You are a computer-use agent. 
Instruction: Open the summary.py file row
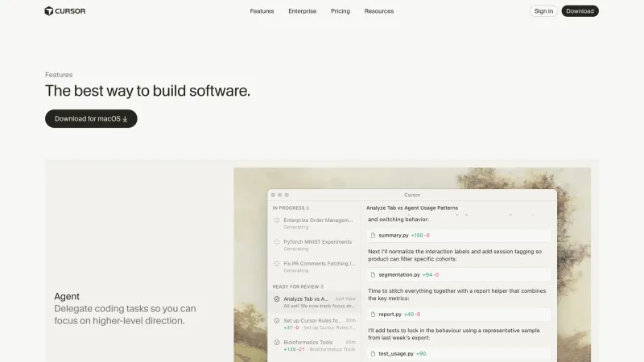[459, 236]
